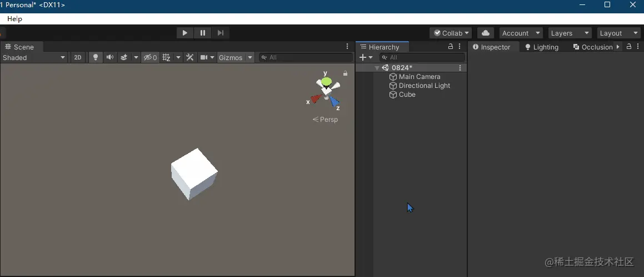Click the Unity logo beside 0824
The height and width of the screenshot is (277, 644).
(x=385, y=68)
